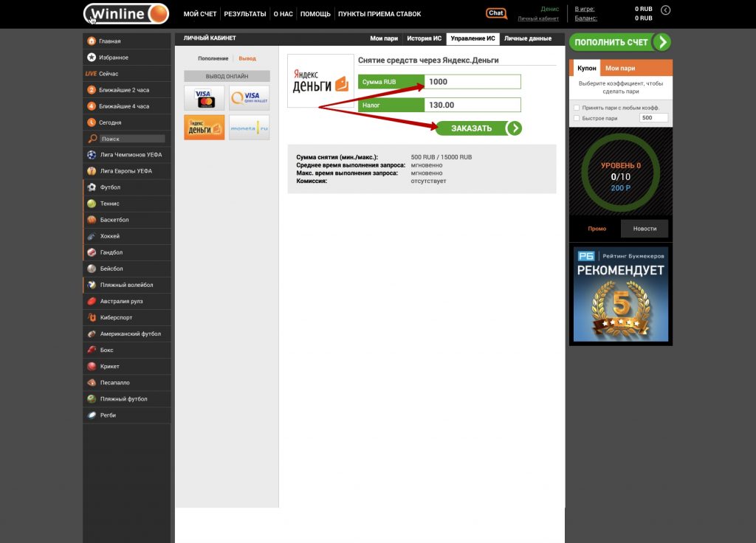Enable Принять пари с любым коэфф. checkbox
Image resolution: width=756 pixels, height=543 pixels.
point(577,108)
